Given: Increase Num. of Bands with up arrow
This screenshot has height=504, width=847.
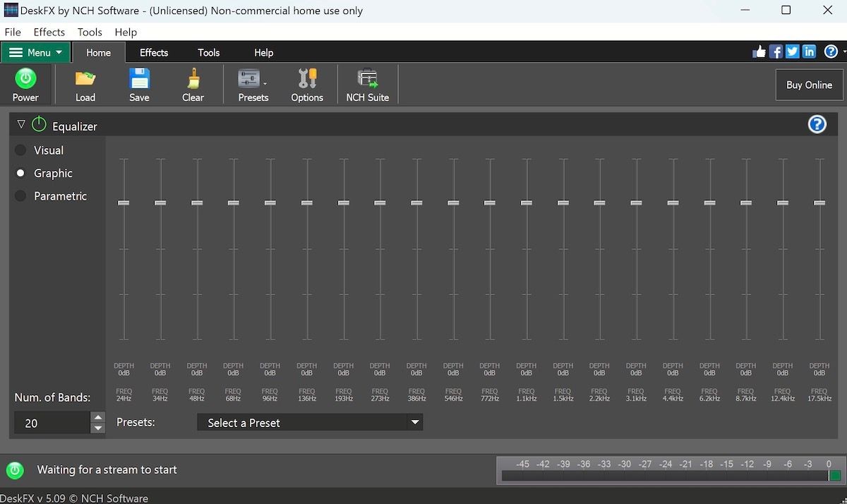Looking at the screenshot, I should click(x=98, y=418).
